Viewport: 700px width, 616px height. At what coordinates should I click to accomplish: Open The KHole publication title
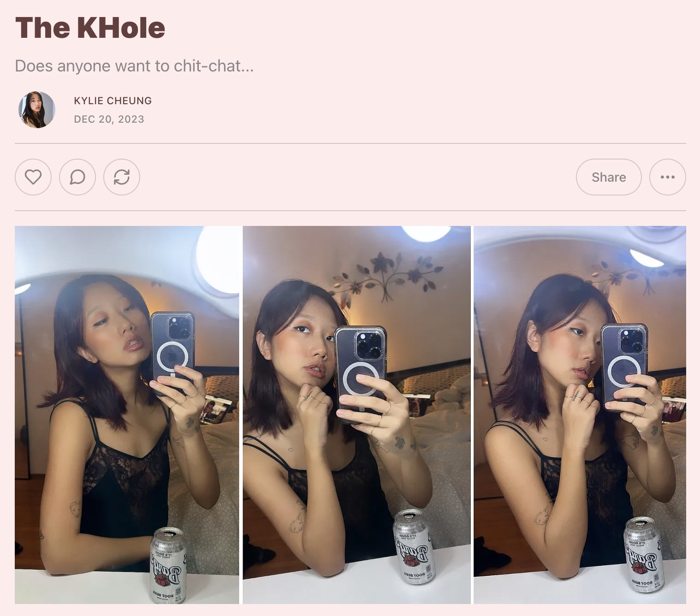click(90, 28)
